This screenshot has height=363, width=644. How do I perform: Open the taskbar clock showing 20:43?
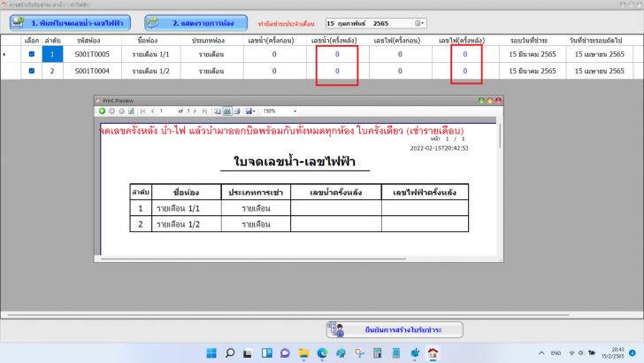click(x=613, y=353)
